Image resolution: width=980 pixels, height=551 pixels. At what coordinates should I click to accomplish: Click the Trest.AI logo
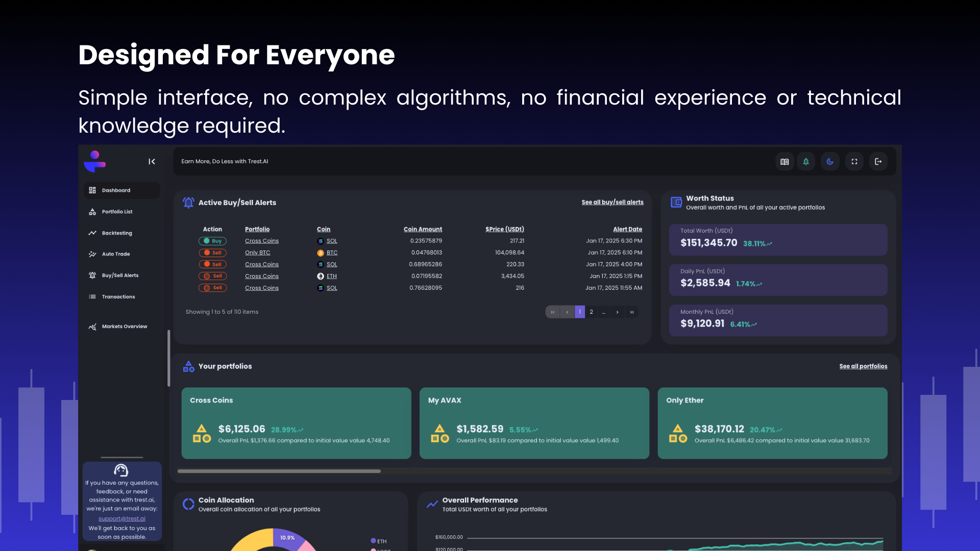tap(95, 161)
